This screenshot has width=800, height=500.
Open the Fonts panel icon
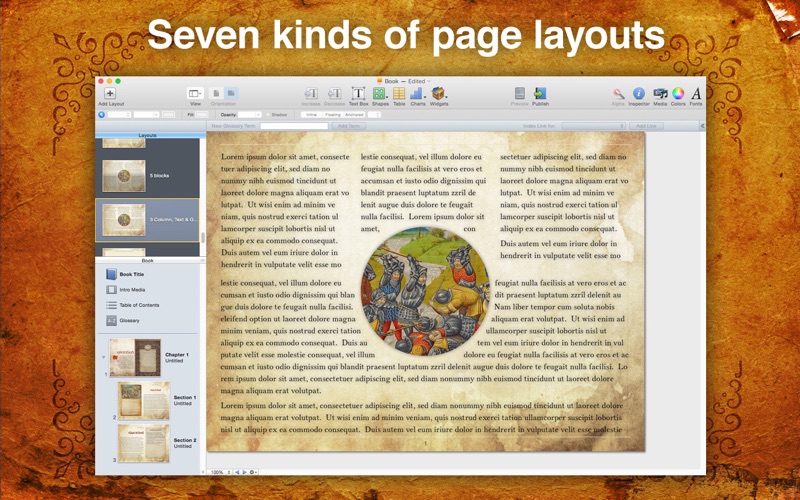click(x=696, y=93)
